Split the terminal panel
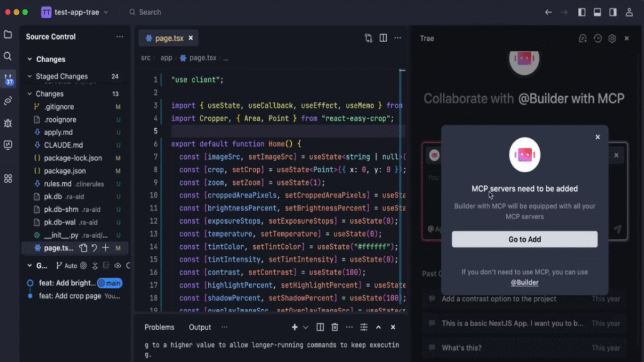This screenshot has width=644, height=362. (320, 327)
